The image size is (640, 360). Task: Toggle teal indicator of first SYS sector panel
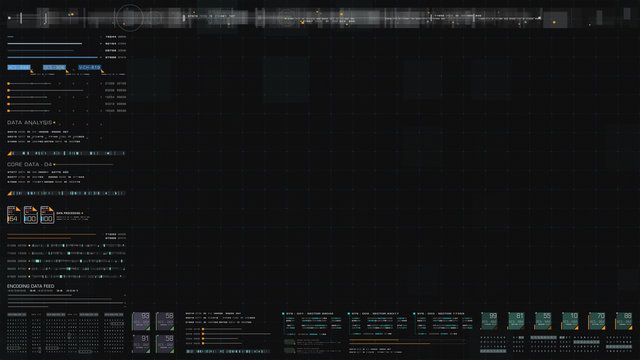click(x=283, y=314)
